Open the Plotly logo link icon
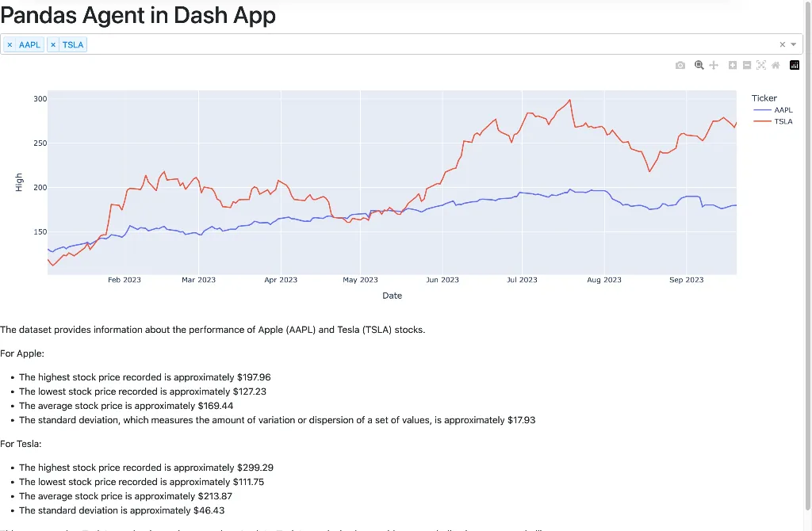The width and height of the screenshot is (812, 531). (795, 65)
